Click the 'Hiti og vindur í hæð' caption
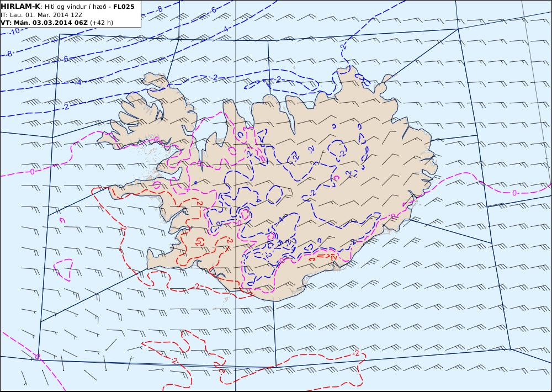 [75, 7]
